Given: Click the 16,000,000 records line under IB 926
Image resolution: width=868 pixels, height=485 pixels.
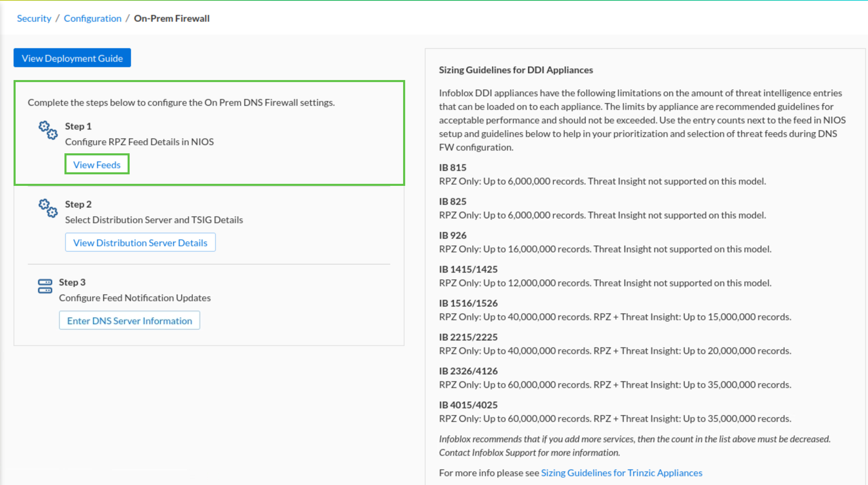Looking at the screenshot, I should click(x=605, y=249).
